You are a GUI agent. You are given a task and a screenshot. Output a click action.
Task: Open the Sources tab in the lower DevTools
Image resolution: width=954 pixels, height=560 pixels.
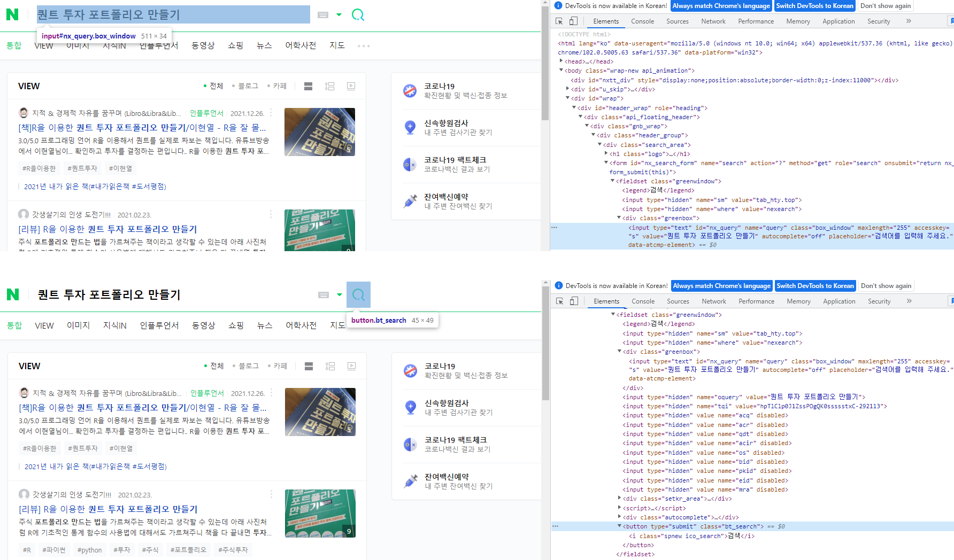678,301
